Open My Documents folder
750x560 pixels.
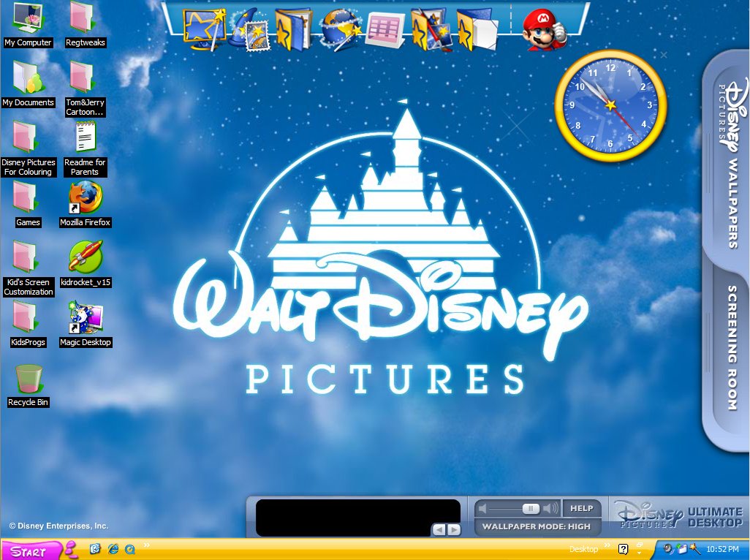[28, 83]
